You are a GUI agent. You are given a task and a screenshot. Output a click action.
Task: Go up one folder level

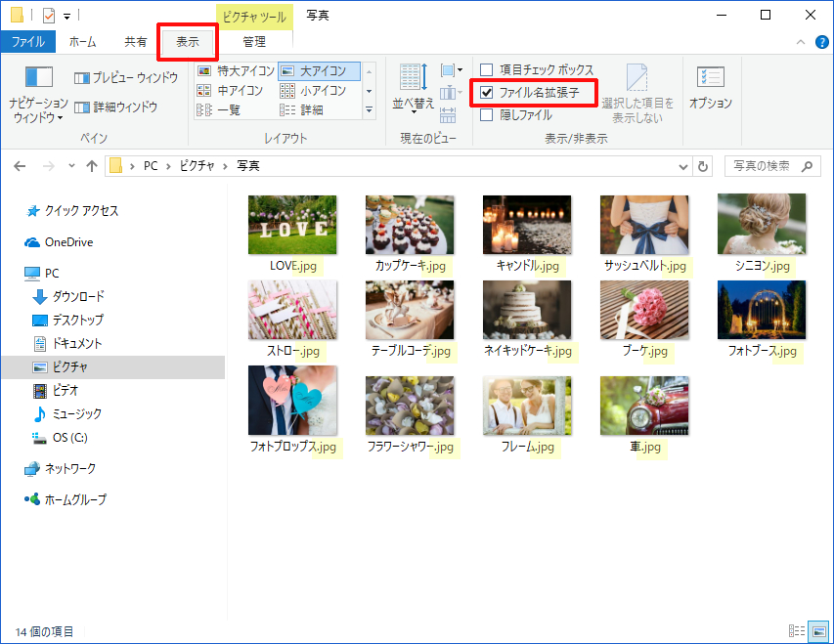[x=92, y=166]
